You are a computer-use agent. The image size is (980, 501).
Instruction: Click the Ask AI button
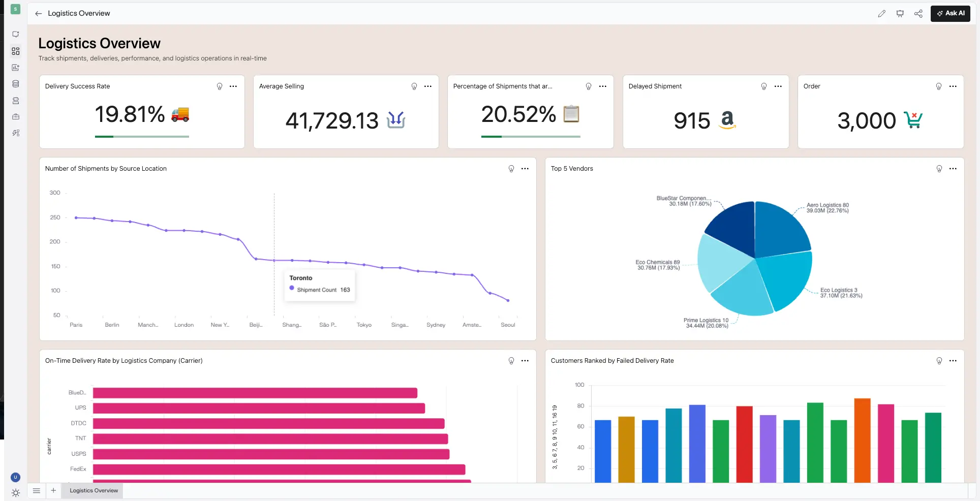pyautogui.click(x=950, y=14)
